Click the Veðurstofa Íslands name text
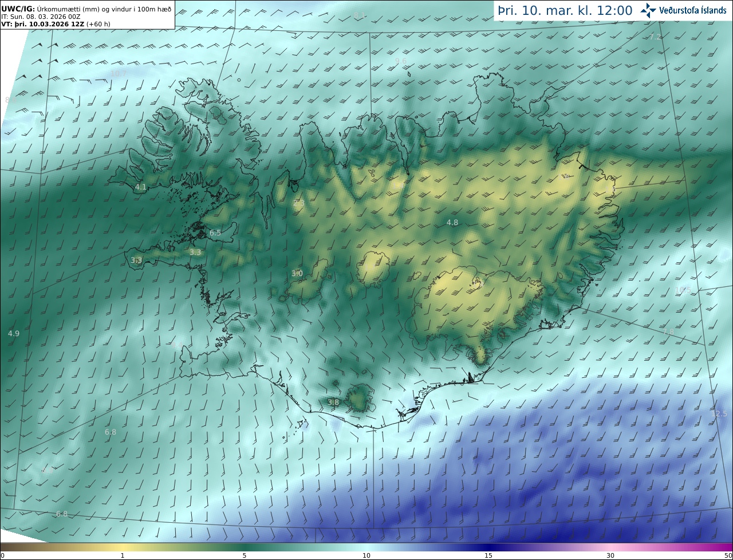 click(692, 10)
